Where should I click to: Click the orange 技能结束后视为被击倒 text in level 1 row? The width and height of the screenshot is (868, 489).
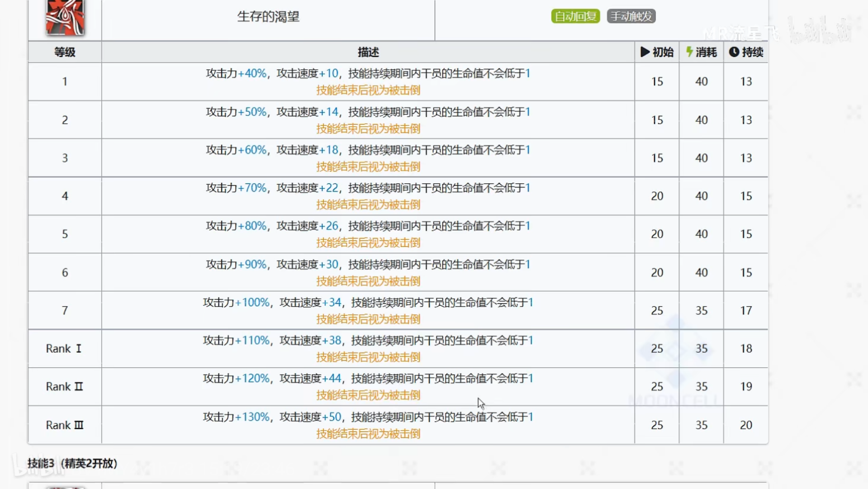point(368,90)
